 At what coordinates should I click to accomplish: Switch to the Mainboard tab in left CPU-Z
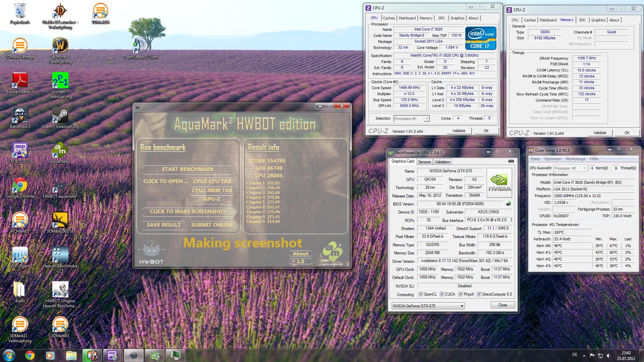click(x=407, y=18)
